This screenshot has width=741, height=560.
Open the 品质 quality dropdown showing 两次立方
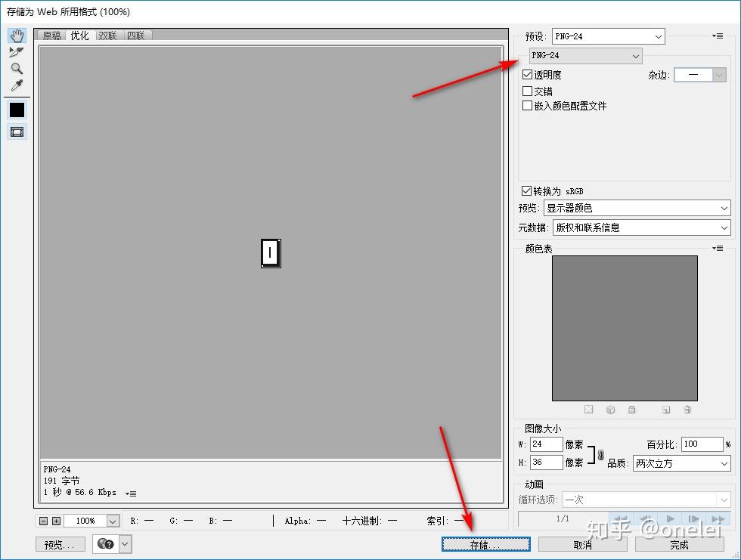pos(681,463)
